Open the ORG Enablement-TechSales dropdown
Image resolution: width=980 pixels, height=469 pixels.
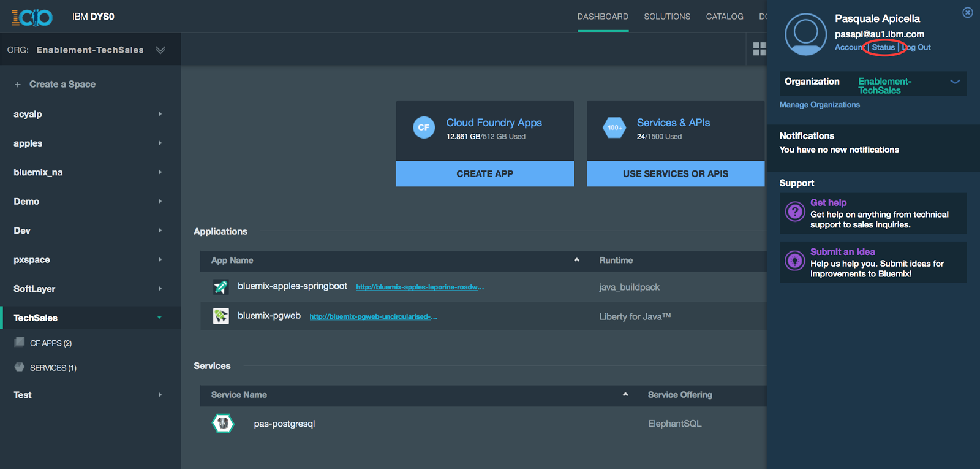point(160,50)
